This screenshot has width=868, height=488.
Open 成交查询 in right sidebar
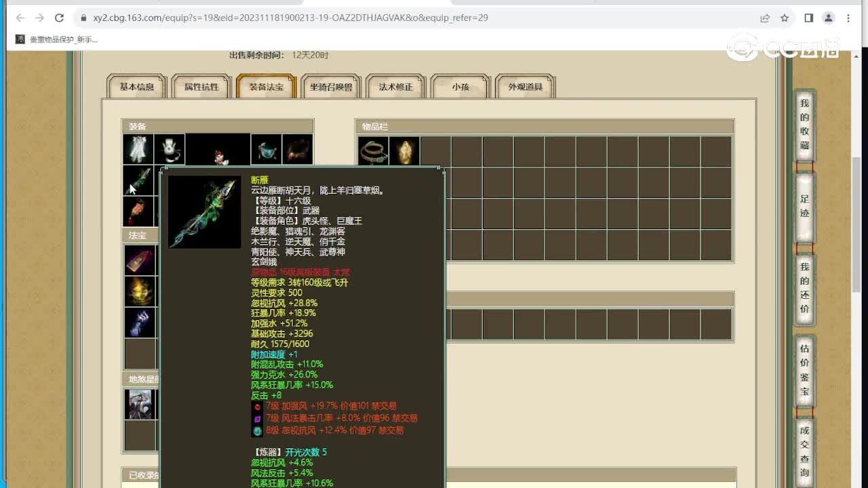[804, 451]
